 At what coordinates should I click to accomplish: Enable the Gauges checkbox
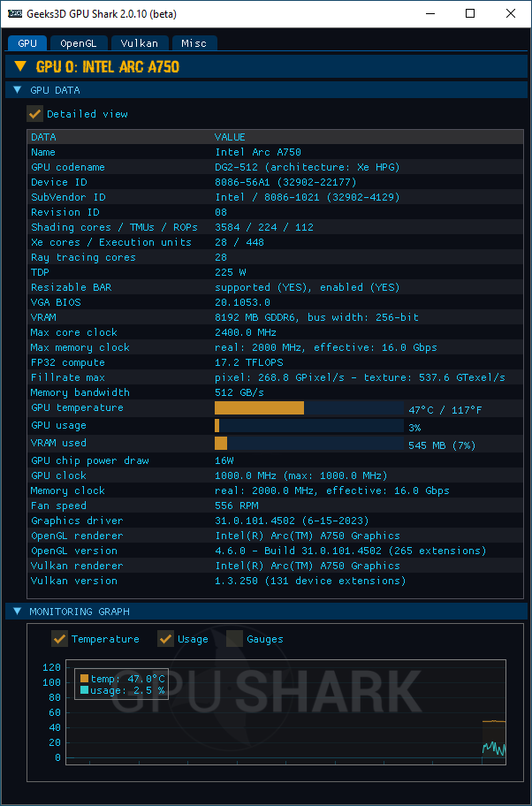(x=234, y=639)
